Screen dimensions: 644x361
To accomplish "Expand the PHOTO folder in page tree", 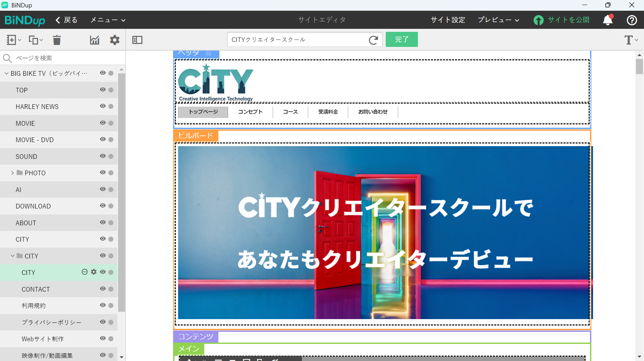I will pyautogui.click(x=13, y=173).
